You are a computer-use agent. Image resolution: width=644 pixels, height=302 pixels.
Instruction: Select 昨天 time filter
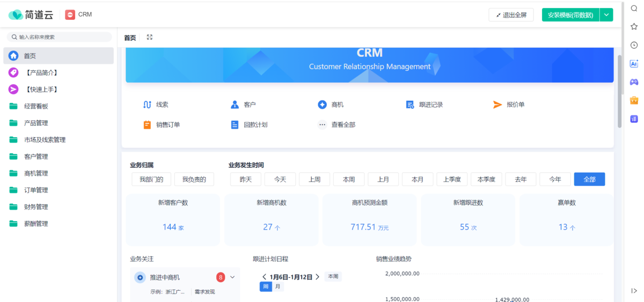[246, 179]
